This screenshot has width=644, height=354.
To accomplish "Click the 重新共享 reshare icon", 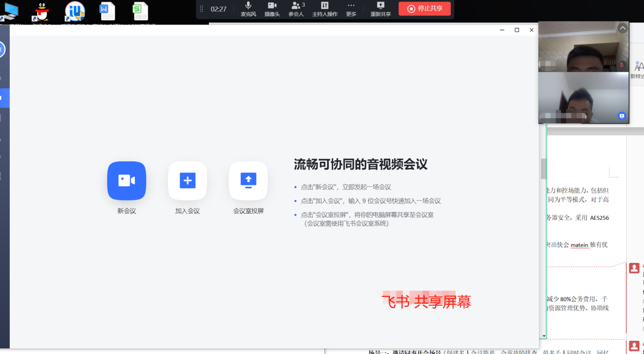I will pos(381,9).
